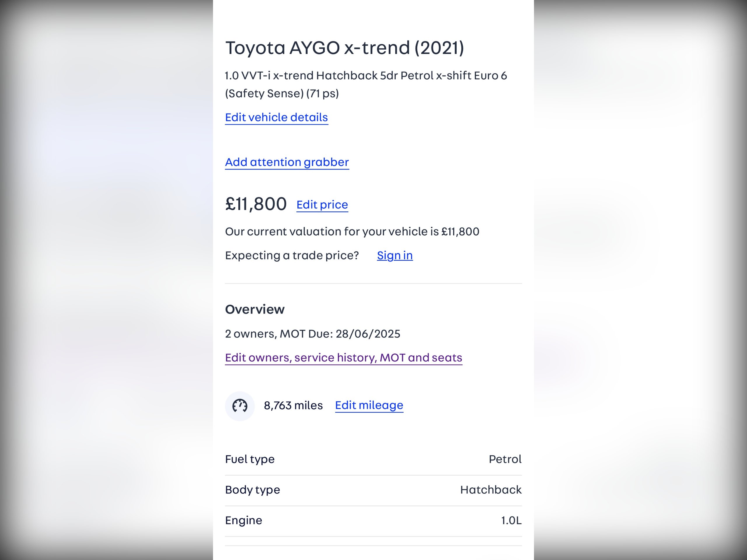Click the 2 owners MOT Due text

(313, 334)
